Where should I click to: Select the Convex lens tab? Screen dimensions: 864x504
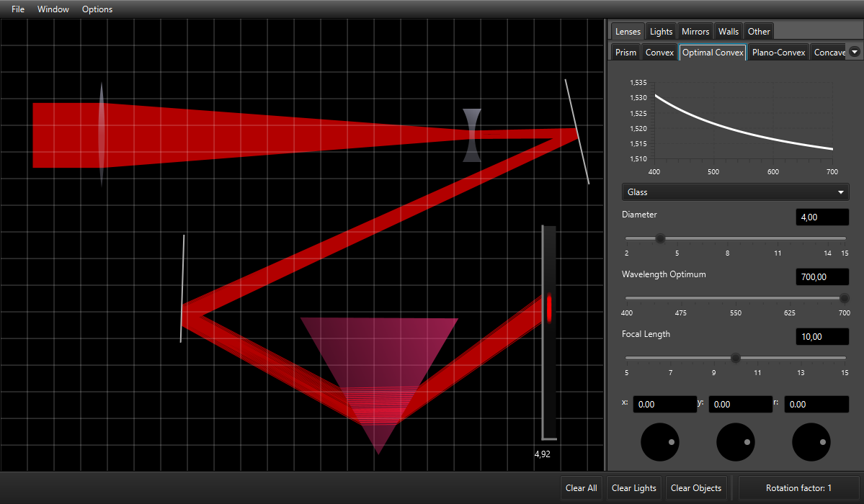pyautogui.click(x=659, y=53)
